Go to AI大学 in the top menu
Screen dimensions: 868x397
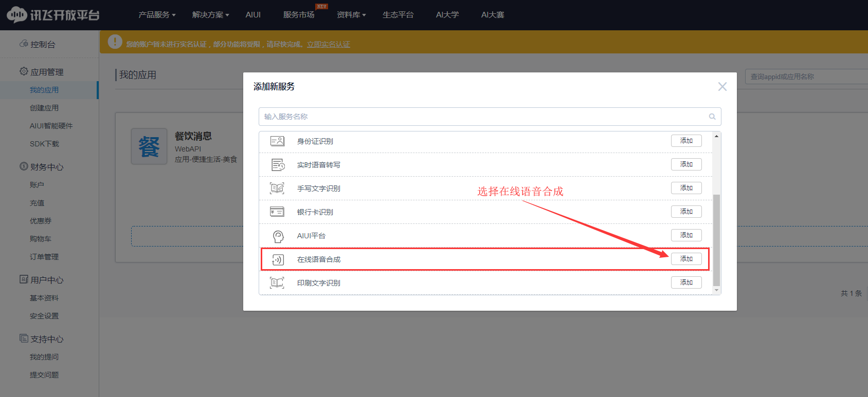[447, 15]
